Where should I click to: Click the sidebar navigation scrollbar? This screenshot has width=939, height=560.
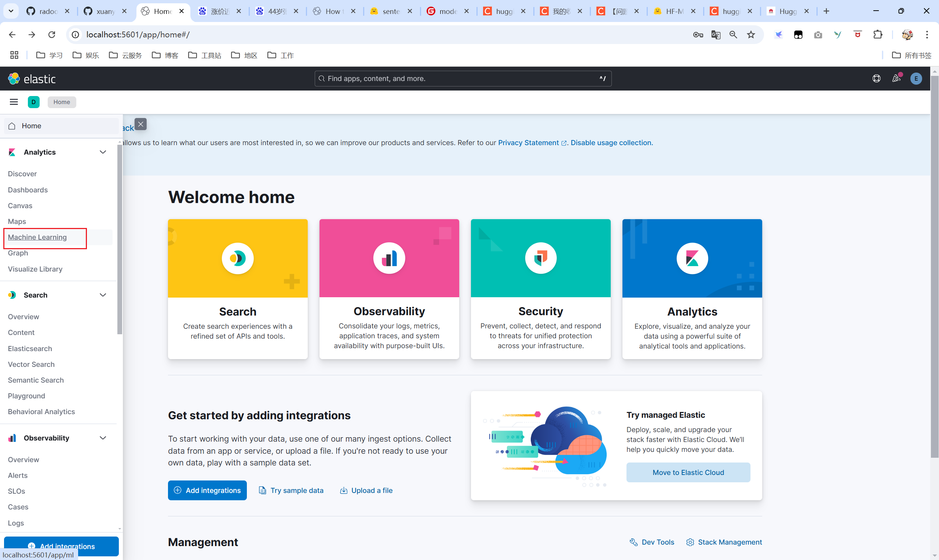[x=120, y=240]
